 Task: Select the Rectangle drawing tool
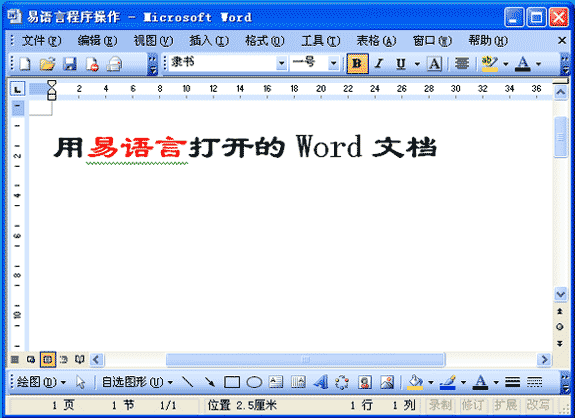(x=232, y=382)
